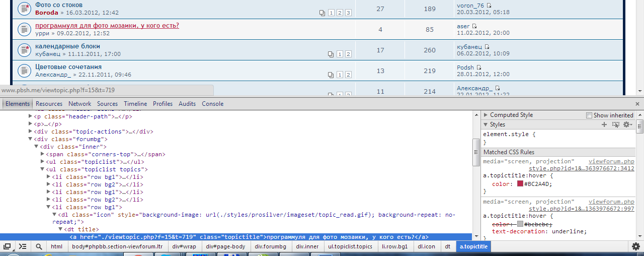Open the DevTools console drawer icon
Image resolution: width=644 pixels, height=256 pixels.
(23, 246)
